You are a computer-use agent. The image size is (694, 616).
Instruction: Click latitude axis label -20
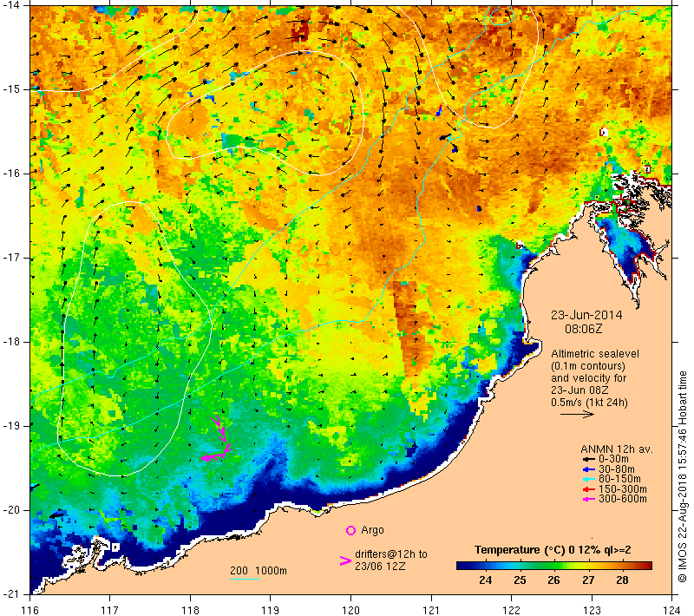pos(11,510)
